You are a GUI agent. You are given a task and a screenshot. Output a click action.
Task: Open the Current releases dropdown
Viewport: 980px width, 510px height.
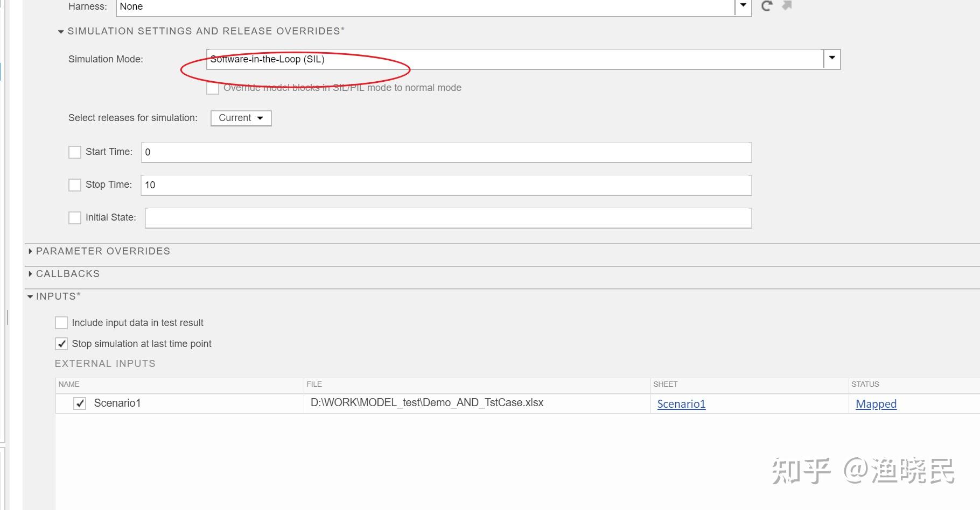click(x=241, y=118)
